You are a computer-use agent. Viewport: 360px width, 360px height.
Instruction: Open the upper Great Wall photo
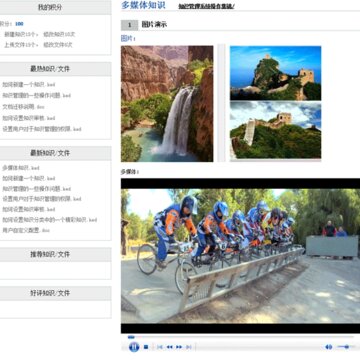276,73
